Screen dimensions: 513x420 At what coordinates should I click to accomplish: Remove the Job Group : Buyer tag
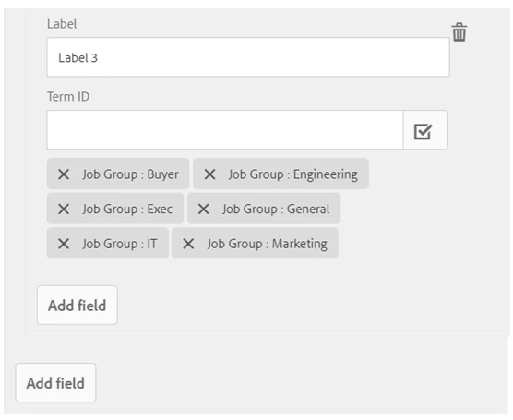pos(64,174)
